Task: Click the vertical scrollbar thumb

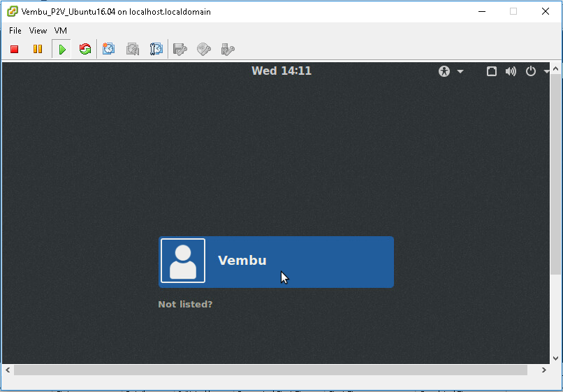Action: tap(555, 174)
